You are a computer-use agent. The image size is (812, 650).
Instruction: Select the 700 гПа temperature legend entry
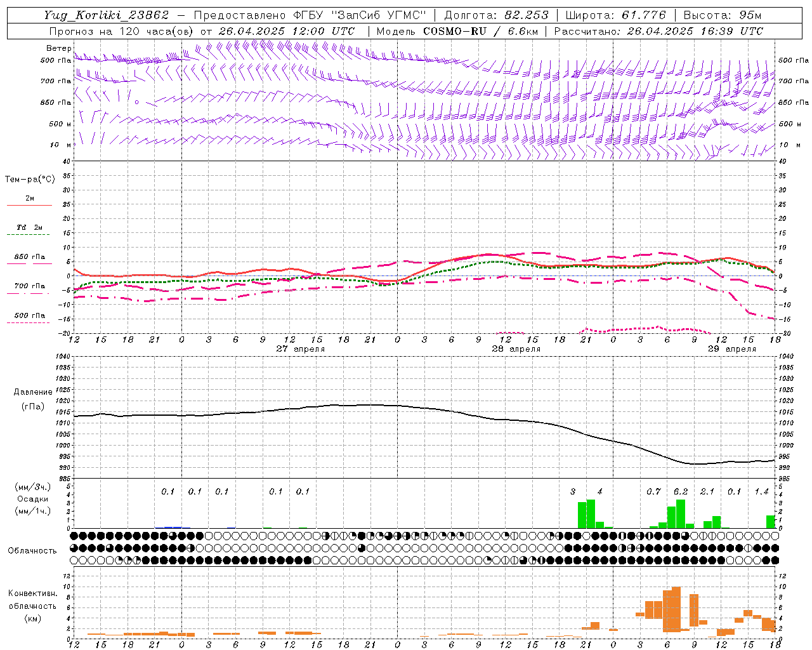point(30,286)
